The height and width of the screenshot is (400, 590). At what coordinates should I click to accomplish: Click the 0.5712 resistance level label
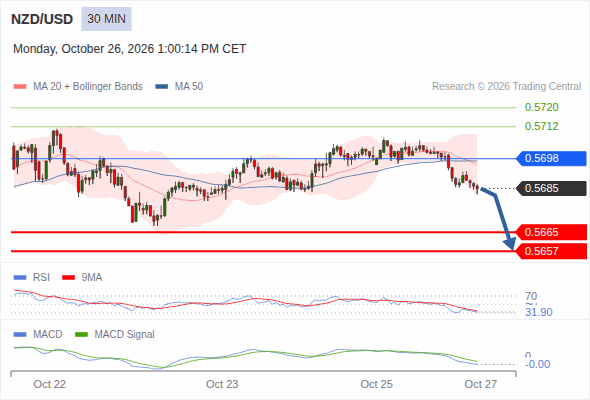pyautogui.click(x=541, y=126)
